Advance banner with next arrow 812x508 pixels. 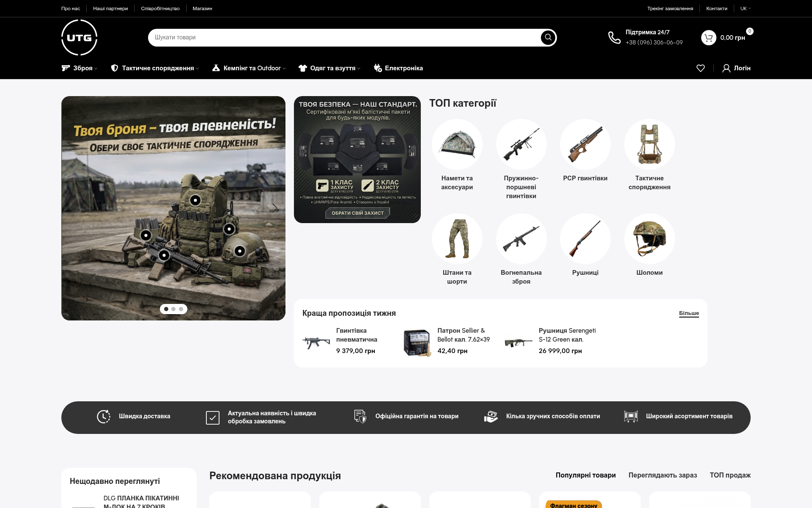pyautogui.click(x=275, y=208)
